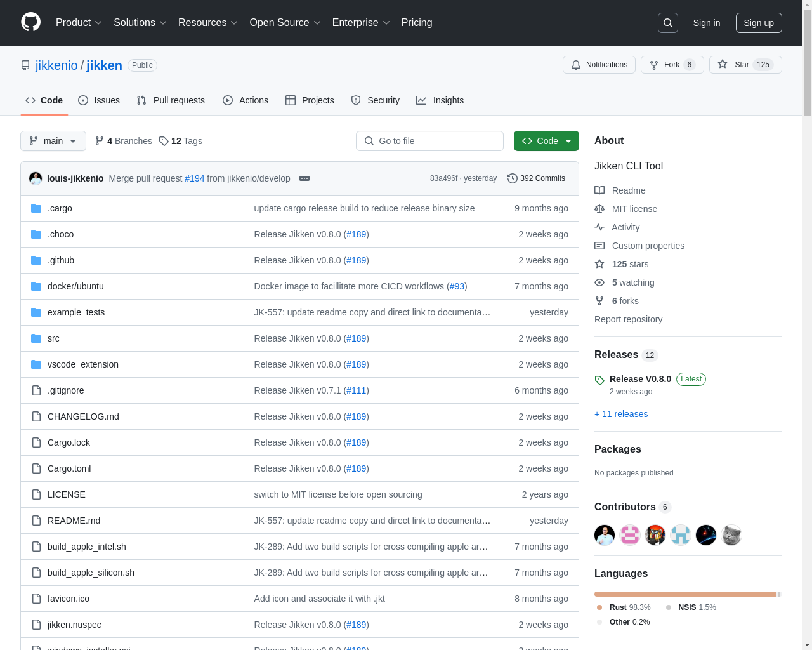
Task: Switch to the Projects tab
Action: (x=310, y=100)
